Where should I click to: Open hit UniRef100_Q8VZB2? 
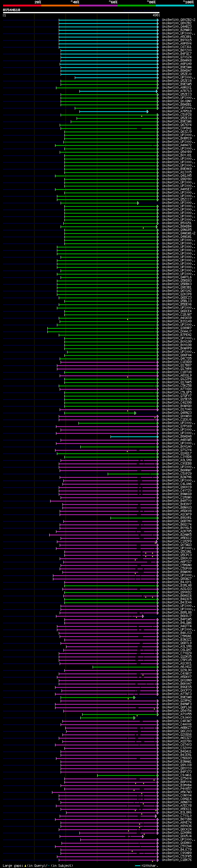pyautogui.click(x=177, y=23)
